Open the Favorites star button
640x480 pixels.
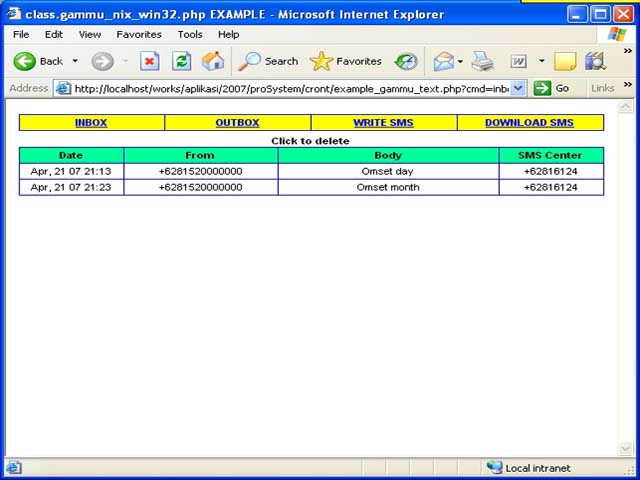tap(346, 61)
